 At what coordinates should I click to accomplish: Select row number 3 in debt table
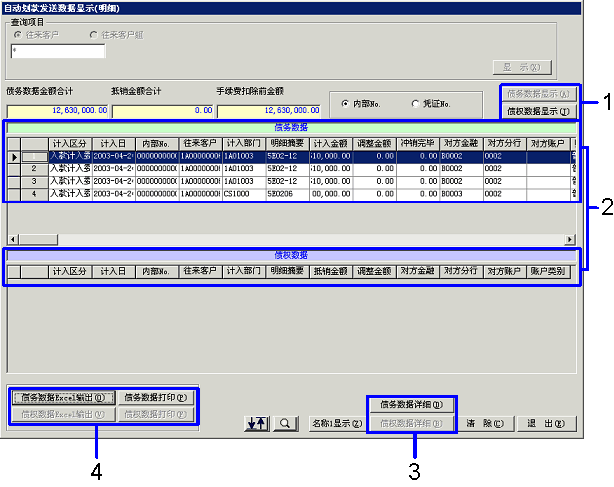34,182
